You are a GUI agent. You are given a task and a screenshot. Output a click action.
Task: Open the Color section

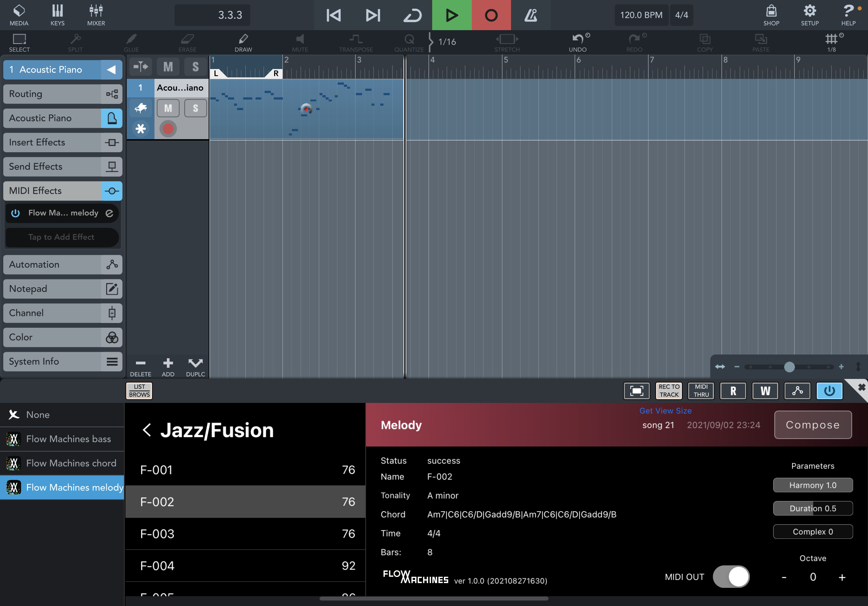63,337
